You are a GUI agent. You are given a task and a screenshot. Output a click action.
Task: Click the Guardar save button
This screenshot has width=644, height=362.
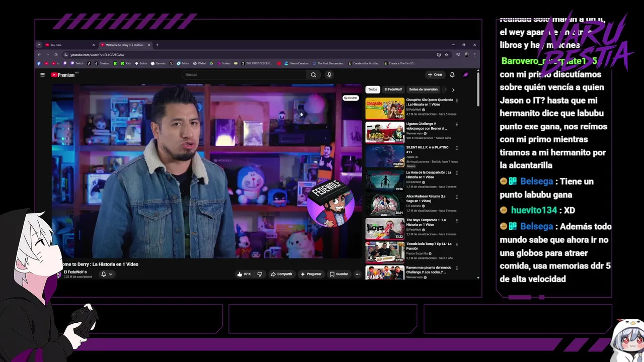[339, 274]
